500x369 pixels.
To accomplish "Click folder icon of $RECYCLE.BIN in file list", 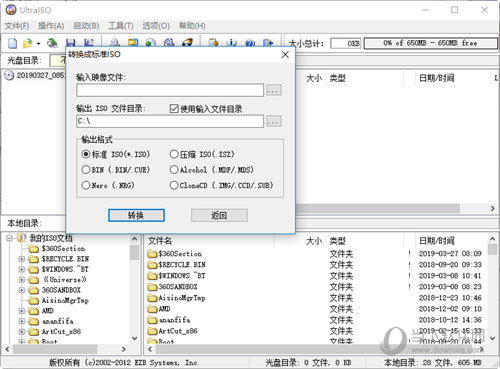I will coord(152,265).
